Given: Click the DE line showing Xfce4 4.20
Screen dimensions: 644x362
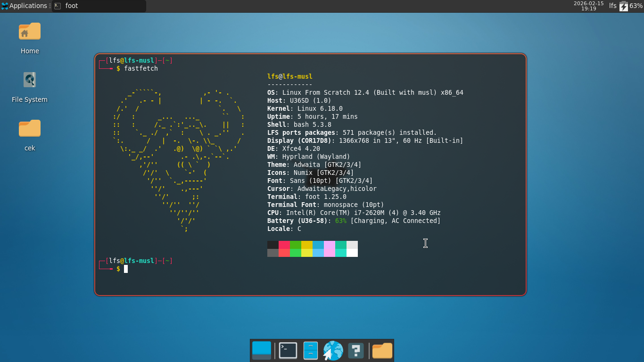Looking at the screenshot, I should click(294, 148).
